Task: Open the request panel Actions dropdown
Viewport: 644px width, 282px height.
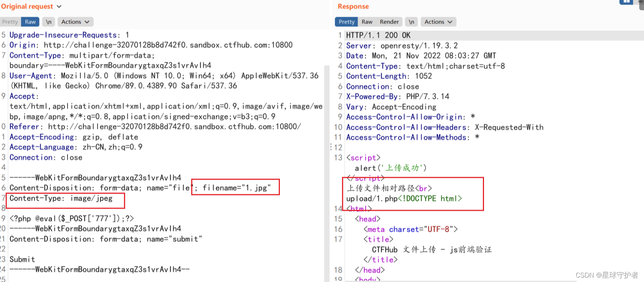Action: [75, 22]
